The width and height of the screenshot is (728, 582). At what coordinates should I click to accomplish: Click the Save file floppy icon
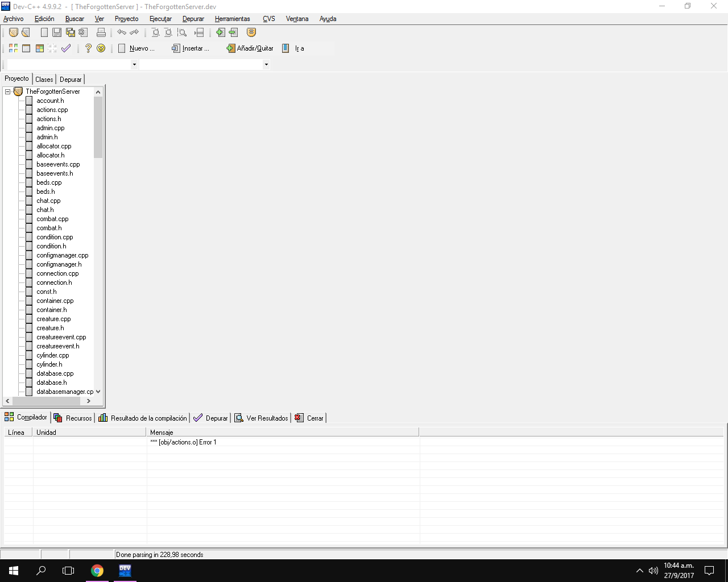[x=57, y=32]
